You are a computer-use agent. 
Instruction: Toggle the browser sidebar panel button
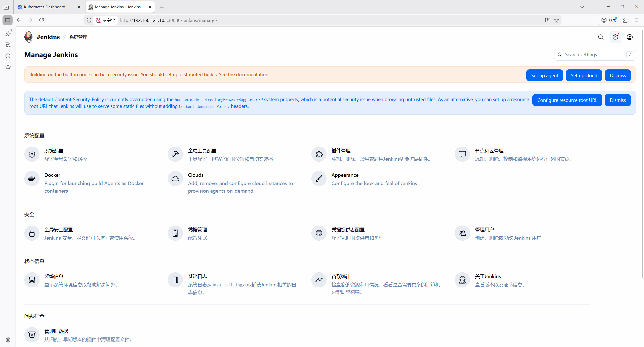[8, 20]
